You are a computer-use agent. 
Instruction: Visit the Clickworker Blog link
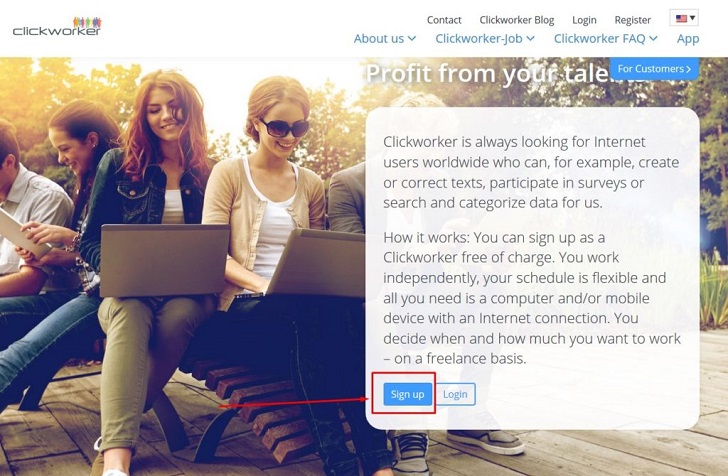517,20
